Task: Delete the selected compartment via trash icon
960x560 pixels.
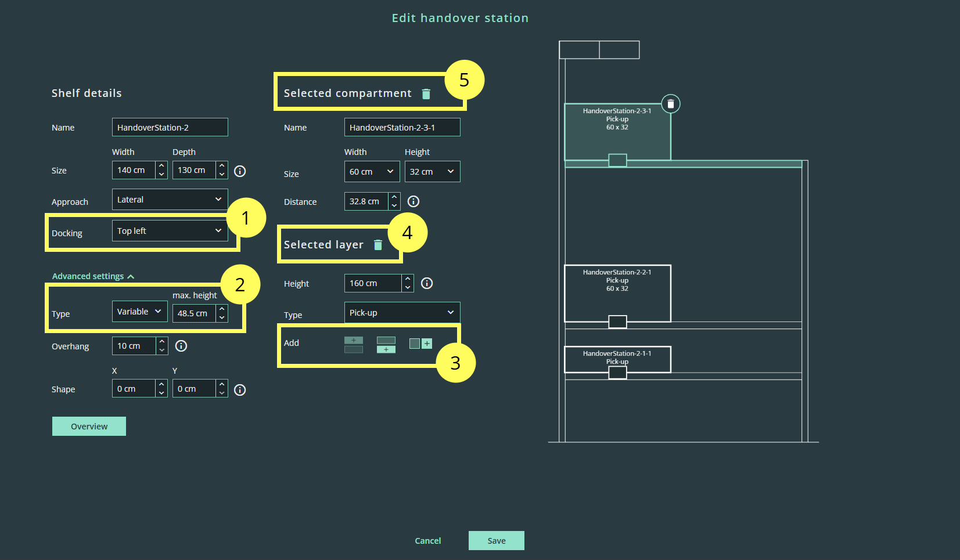Action: pos(426,94)
